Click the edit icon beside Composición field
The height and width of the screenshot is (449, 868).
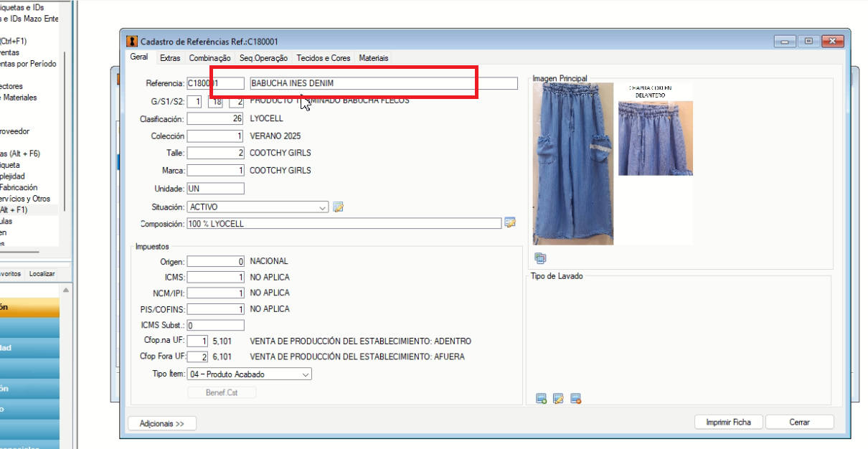pyautogui.click(x=510, y=222)
